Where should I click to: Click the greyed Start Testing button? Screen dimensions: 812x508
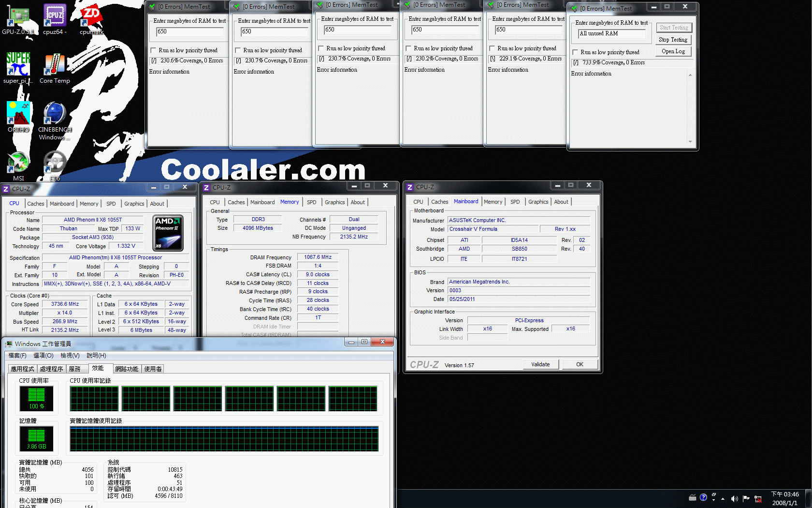click(674, 28)
